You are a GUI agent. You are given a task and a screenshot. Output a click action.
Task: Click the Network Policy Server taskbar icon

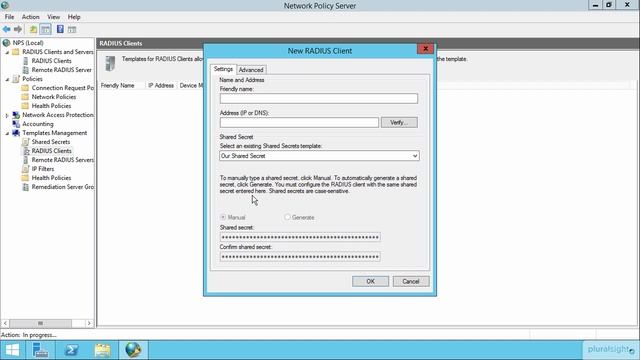pos(133,350)
